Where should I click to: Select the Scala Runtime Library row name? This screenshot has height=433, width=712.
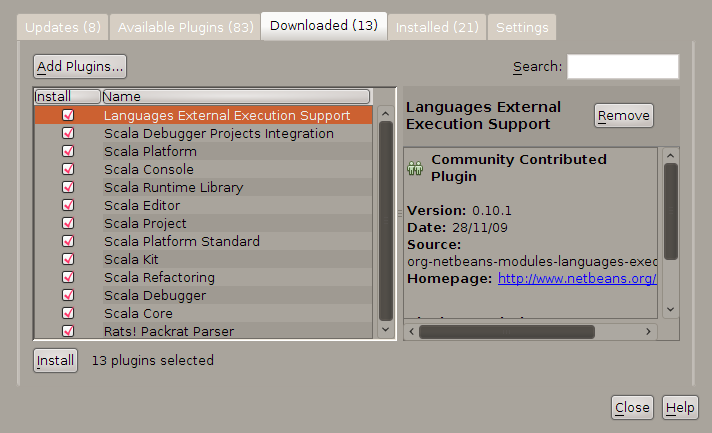point(173,187)
